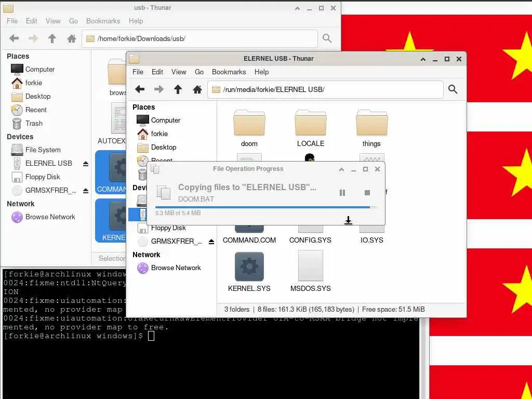532x399 pixels.
Task: Open Floppy Disk in ELERNEL USB sidebar
Action: [x=168, y=228]
